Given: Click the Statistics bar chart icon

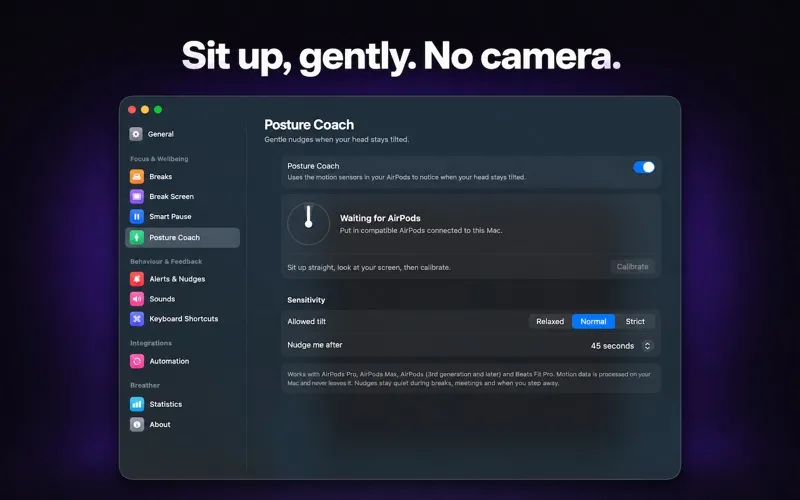Looking at the screenshot, I should [137, 404].
